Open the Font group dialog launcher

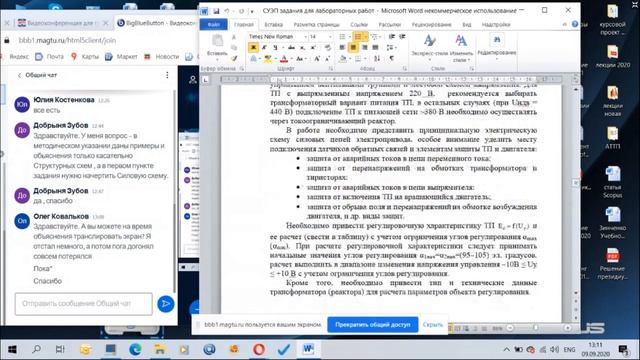(x=331, y=68)
